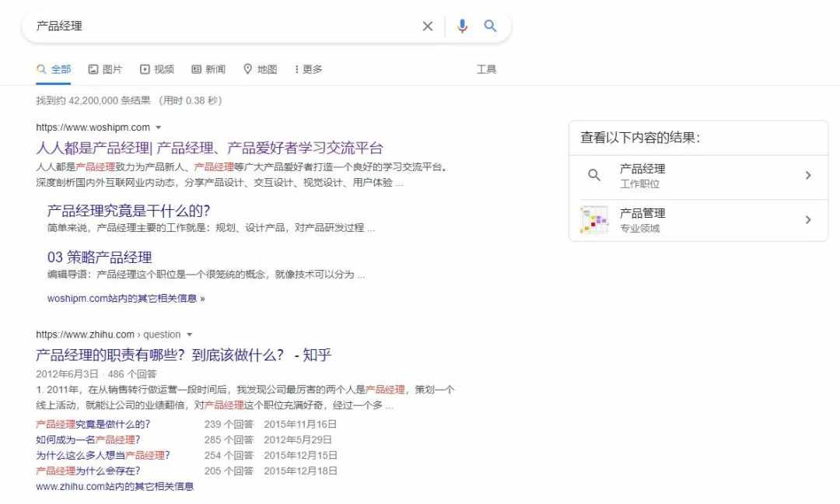
Task: Clear the search box with the X icon
Action: click(428, 26)
